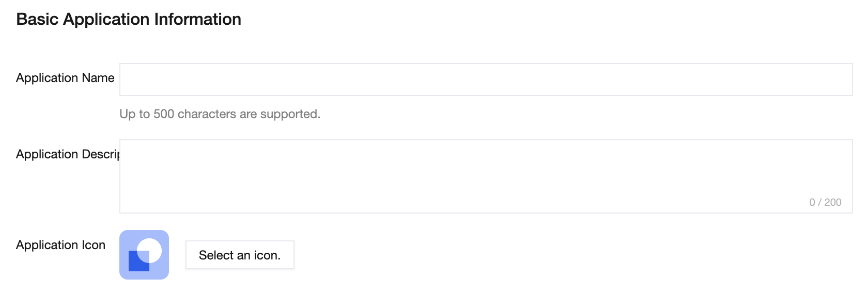Click the application icon preview thumbnail
Viewport: 868px width, 294px height.
click(x=144, y=255)
